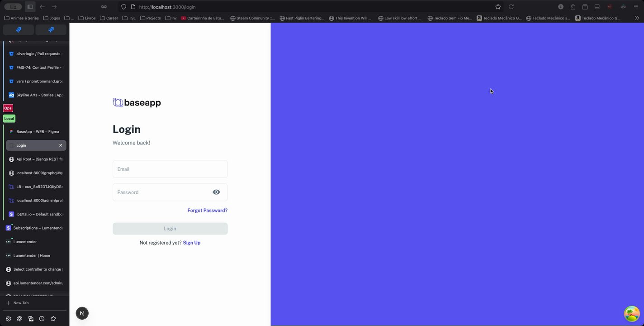The height and width of the screenshot is (326, 644).
Task: Click the palm tree sunset extension icon
Action: [632, 313]
